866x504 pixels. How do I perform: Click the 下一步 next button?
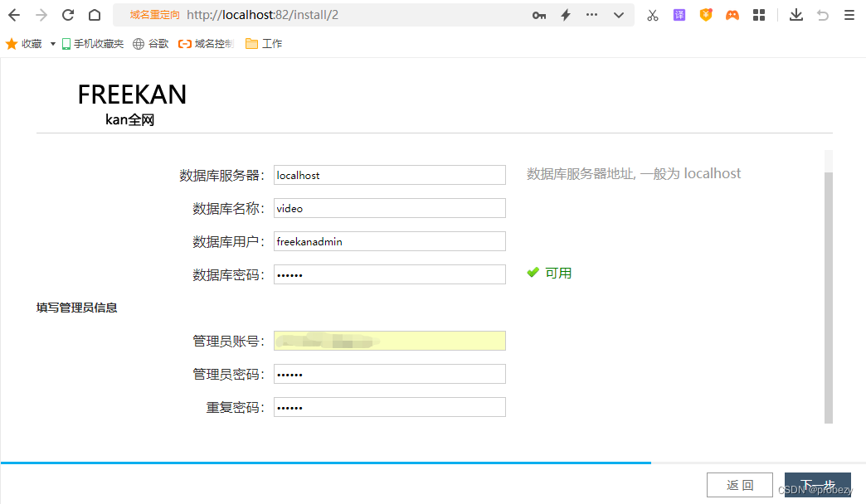pyautogui.click(x=817, y=485)
